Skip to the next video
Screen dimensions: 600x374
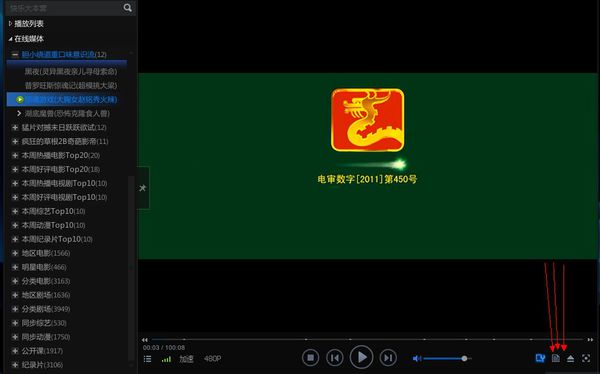[x=388, y=358]
